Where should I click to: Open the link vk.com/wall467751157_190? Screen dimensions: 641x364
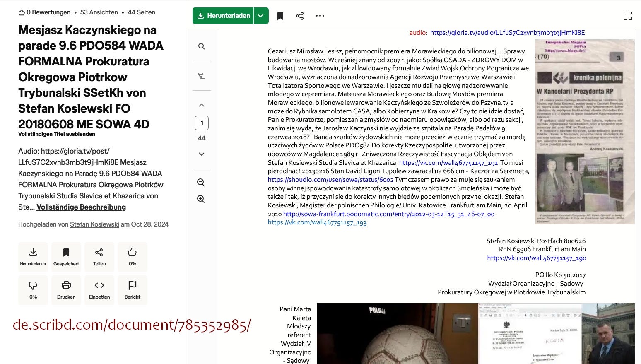click(537, 258)
